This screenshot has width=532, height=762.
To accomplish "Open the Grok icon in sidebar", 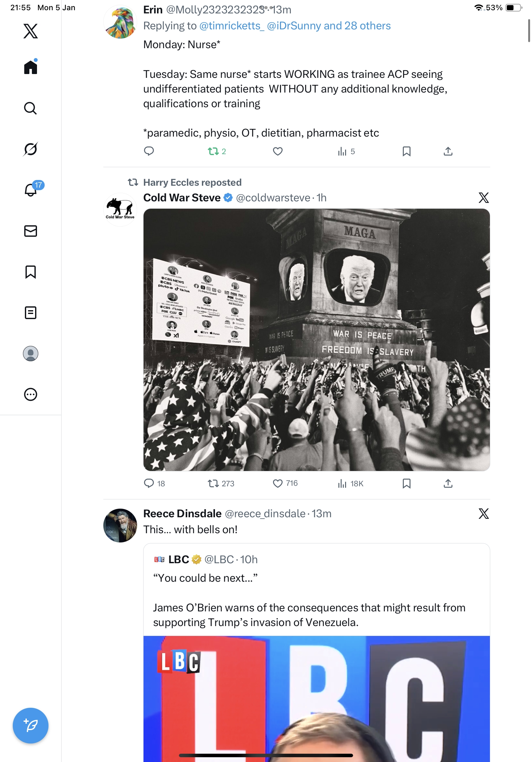I will [31, 149].
